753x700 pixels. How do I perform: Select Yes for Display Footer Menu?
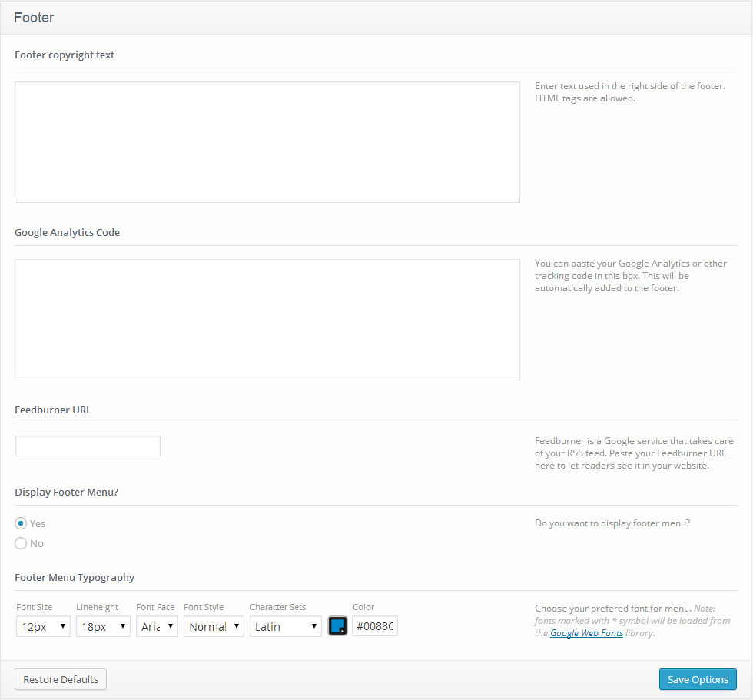pyautogui.click(x=21, y=523)
